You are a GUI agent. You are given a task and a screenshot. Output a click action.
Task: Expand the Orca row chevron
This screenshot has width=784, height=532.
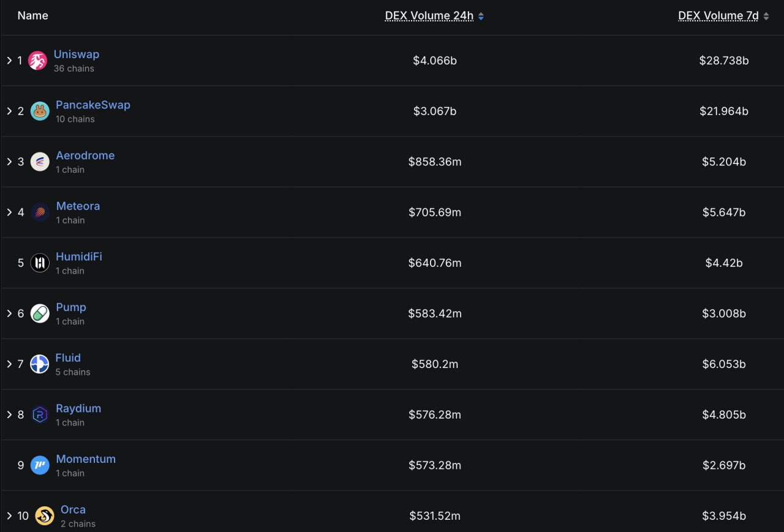pos(9,516)
